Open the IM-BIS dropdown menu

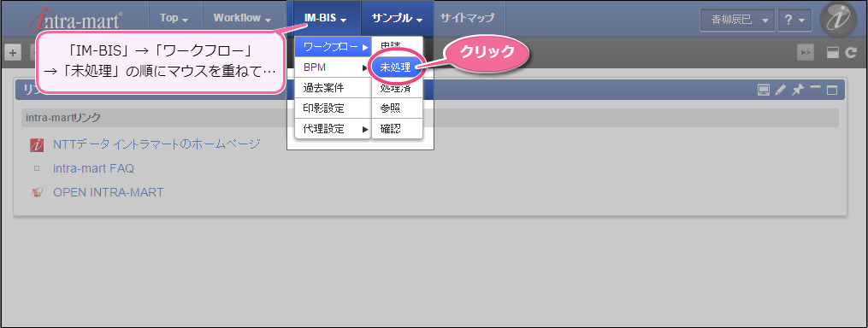pyautogui.click(x=326, y=18)
